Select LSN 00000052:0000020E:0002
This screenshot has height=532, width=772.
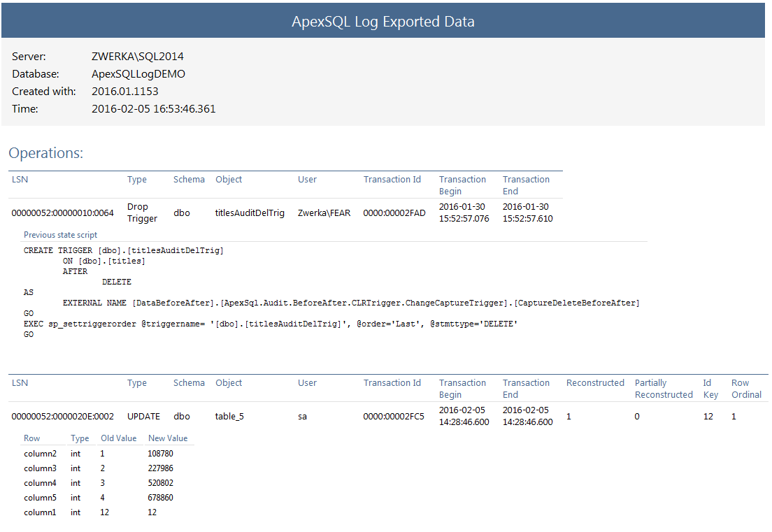click(x=62, y=417)
